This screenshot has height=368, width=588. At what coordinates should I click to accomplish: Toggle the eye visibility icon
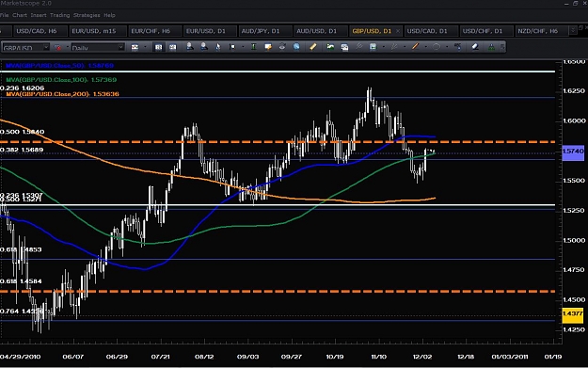point(282,47)
